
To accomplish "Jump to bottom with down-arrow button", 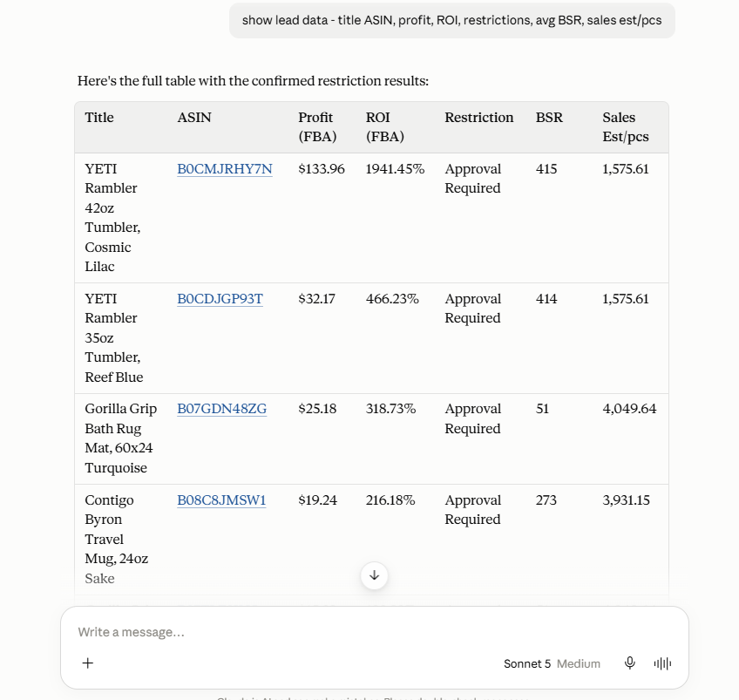I will 374,575.
